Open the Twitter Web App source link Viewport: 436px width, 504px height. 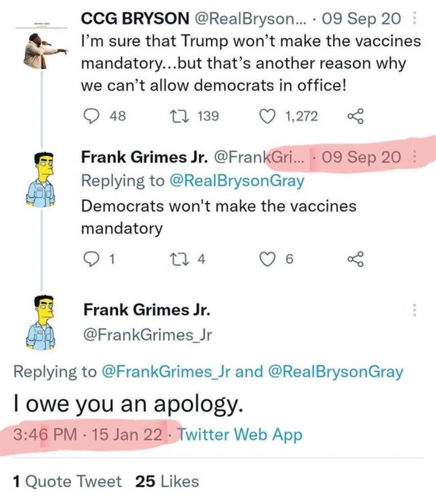tap(239, 435)
